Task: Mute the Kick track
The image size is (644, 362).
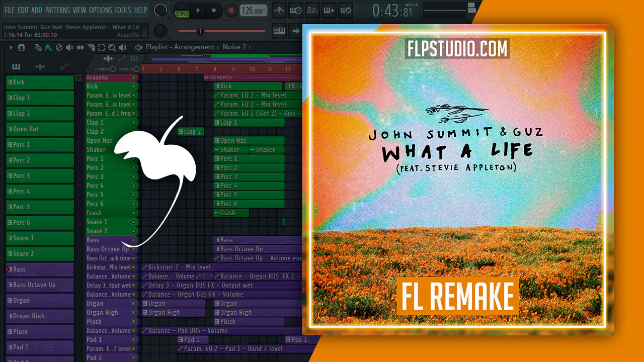Action: point(133,86)
